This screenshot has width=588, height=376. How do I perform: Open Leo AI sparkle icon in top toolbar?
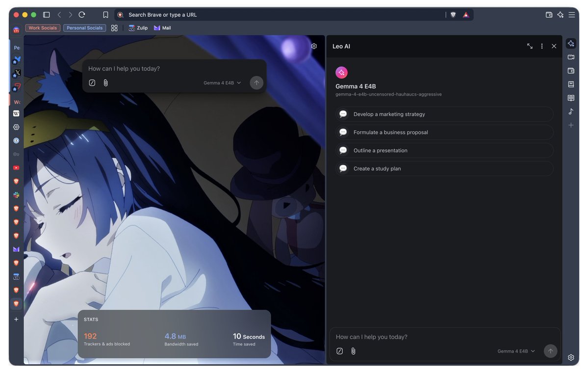[x=560, y=15]
